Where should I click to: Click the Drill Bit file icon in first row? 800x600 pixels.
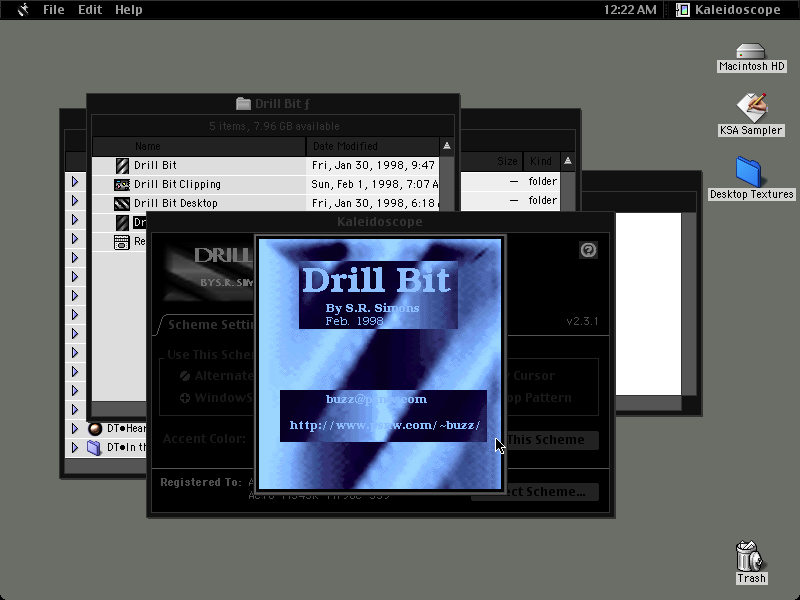click(122, 166)
